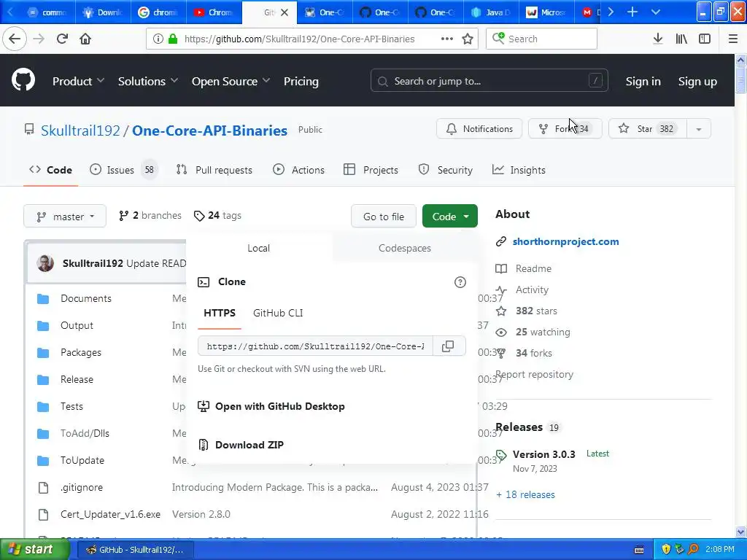This screenshot has width=747, height=560.
Task: Toggle the sidebar view icon
Action: pos(705,39)
